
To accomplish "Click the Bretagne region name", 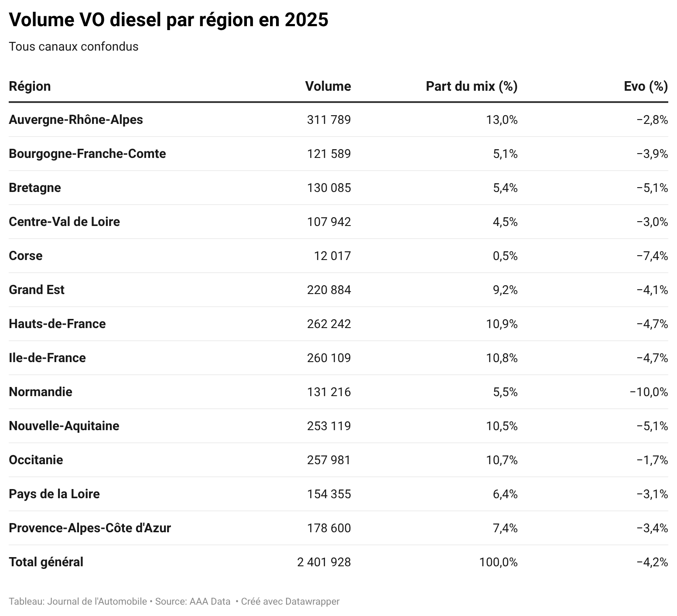I will click(x=35, y=188).
